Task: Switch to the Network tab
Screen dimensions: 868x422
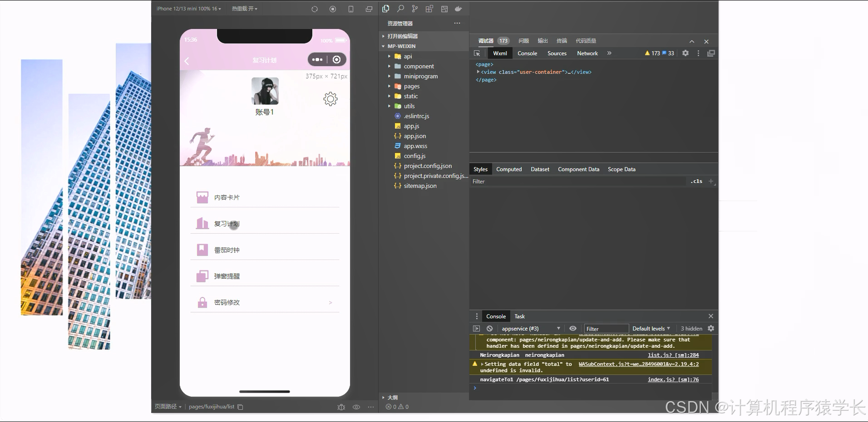Action: tap(587, 53)
